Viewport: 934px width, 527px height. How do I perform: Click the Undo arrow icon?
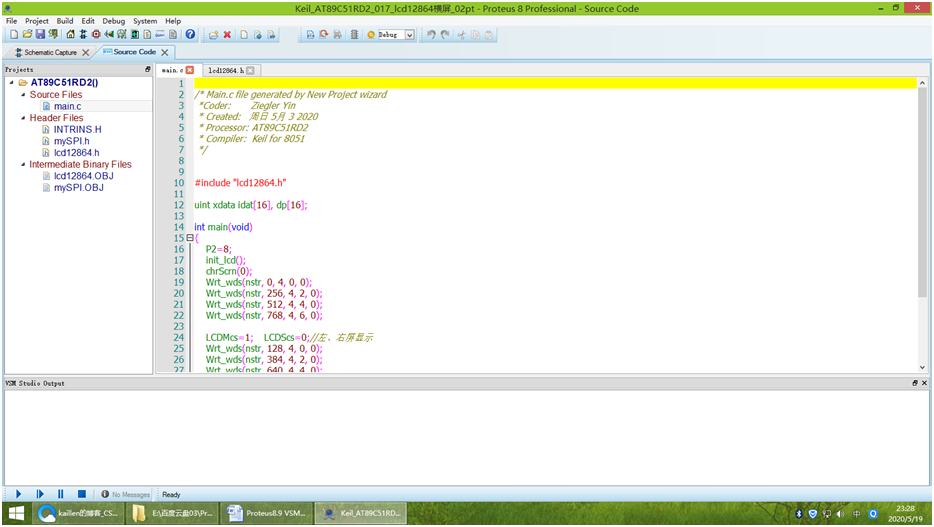point(431,35)
